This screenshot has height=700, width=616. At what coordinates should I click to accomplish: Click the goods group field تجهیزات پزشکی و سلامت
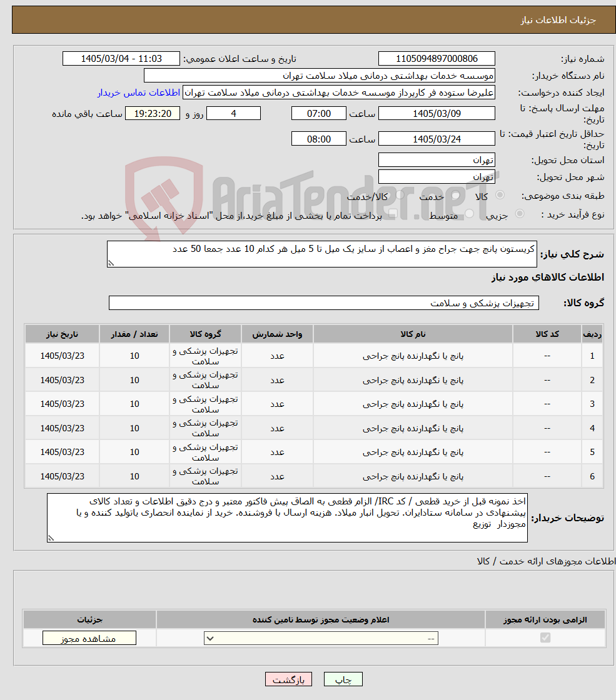pos(324,302)
